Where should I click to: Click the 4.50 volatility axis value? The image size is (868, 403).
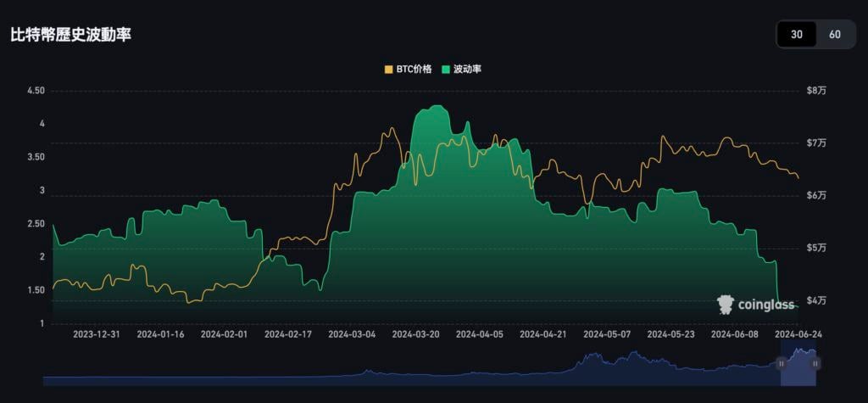pyautogui.click(x=36, y=91)
